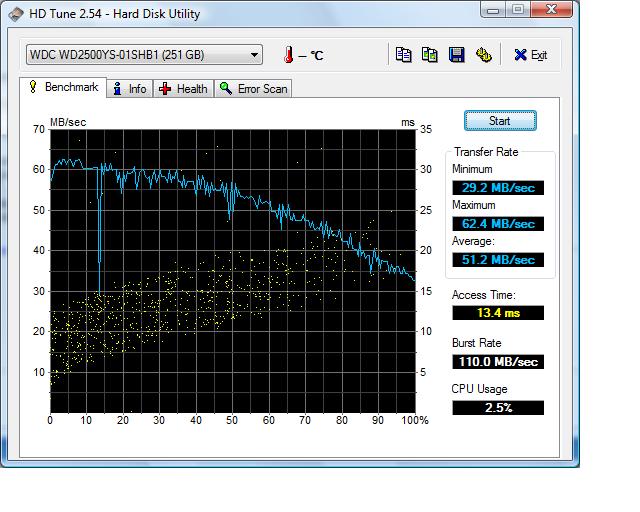
Task: Open the Info tab
Action: click(x=129, y=89)
